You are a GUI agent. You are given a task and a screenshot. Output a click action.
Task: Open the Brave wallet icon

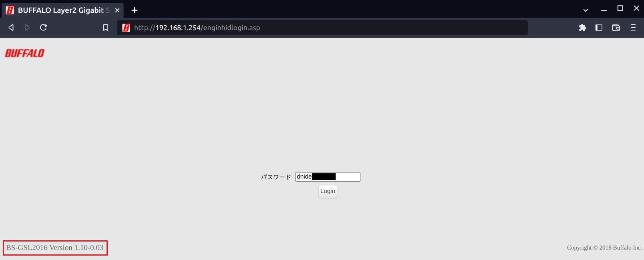616,28
